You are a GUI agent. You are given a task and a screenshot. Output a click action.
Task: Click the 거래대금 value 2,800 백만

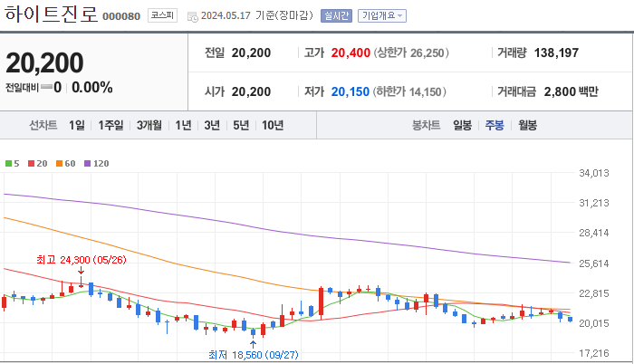coord(571,91)
